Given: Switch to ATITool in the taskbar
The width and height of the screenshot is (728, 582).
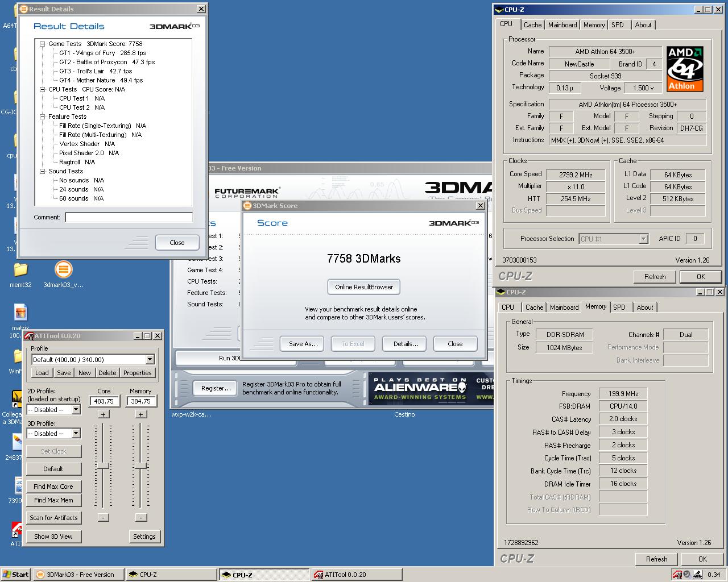Looking at the screenshot, I should click(356, 575).
